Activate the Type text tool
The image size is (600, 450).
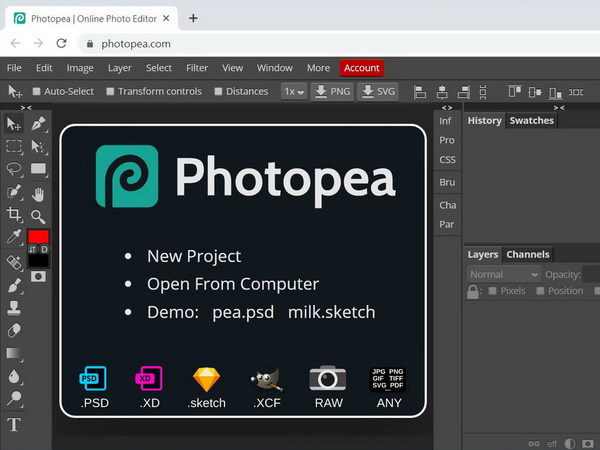[14, 424]
